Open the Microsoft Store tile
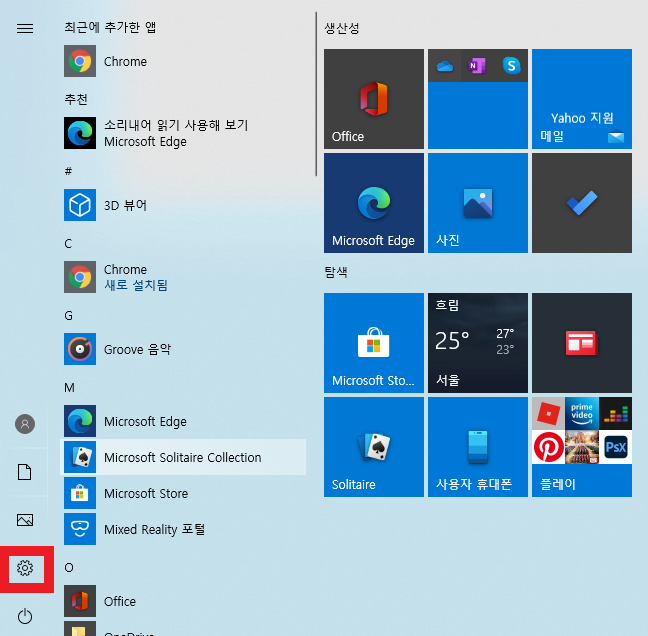The width and height of the screenshot is (648, 636). (x=374, y=343)
